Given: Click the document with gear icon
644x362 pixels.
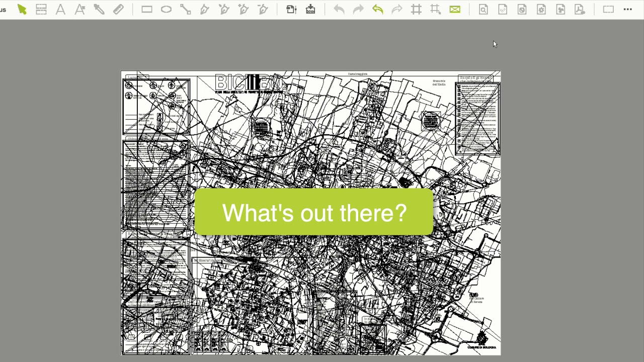Looking at the screenshot, I should click(541, 10).
